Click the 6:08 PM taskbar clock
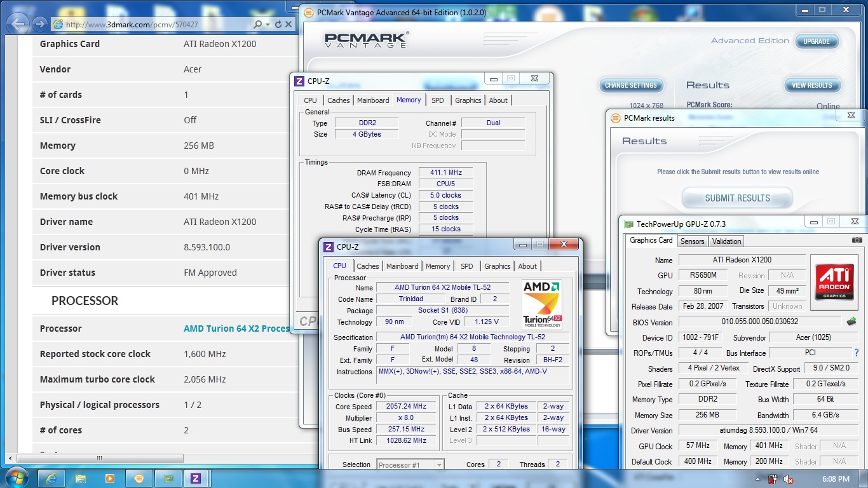Viewport: 868px width, 488px height. pos(835,478)
